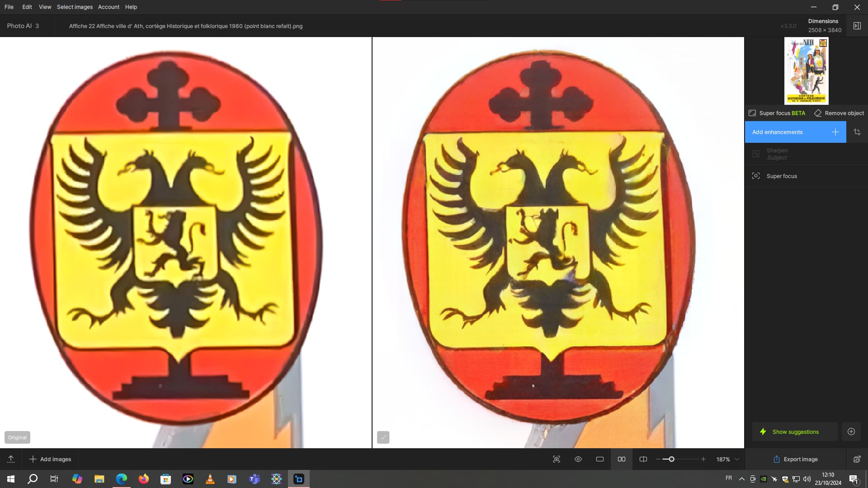Click Show suggestions button

pos(795,432)
